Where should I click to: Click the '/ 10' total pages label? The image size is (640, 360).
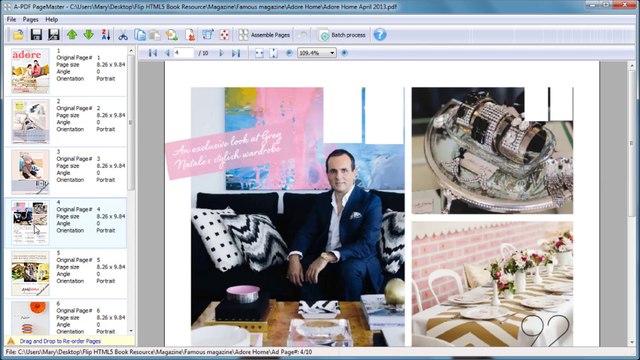point(203,53)
